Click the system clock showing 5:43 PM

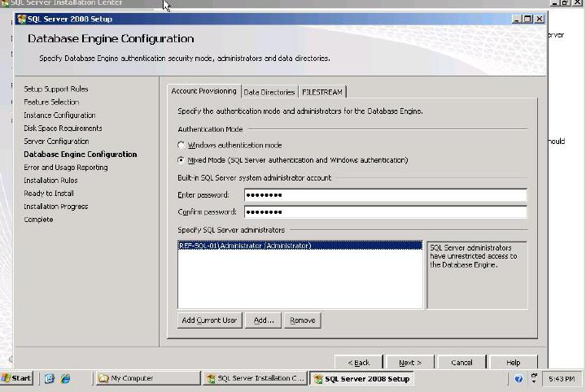point(562,378)
